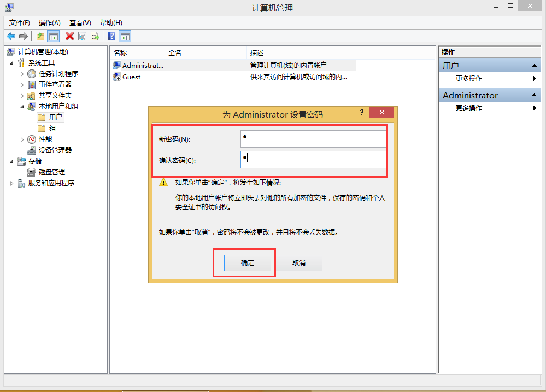The height and width of the screenshot is (392, 546).
Task: Click the Services and Applications icon
Action: [21, 183]
